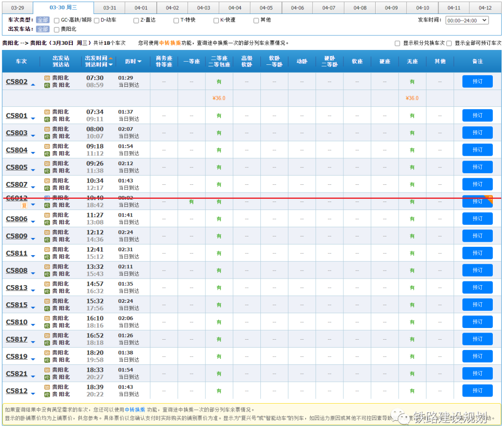Toggle GC-高铁/城际 train type checkbox
Image resolution: width=504 pixels, height=440 pixels.
coord(56,21)
